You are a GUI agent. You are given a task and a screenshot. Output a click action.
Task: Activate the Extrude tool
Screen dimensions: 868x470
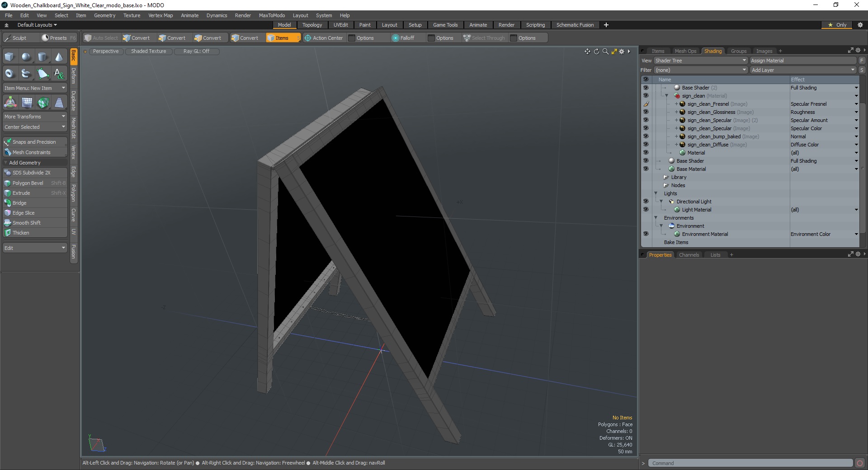coord(35,193)
